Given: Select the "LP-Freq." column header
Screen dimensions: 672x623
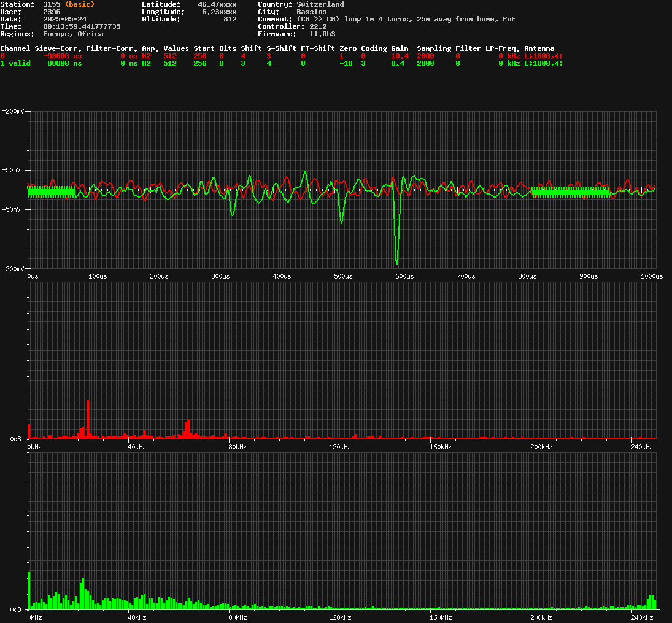Looking at the screenshot, I should click(x=503, y=48).
